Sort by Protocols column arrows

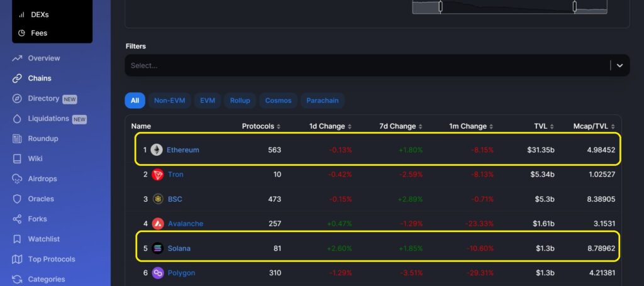click(279, 126)
